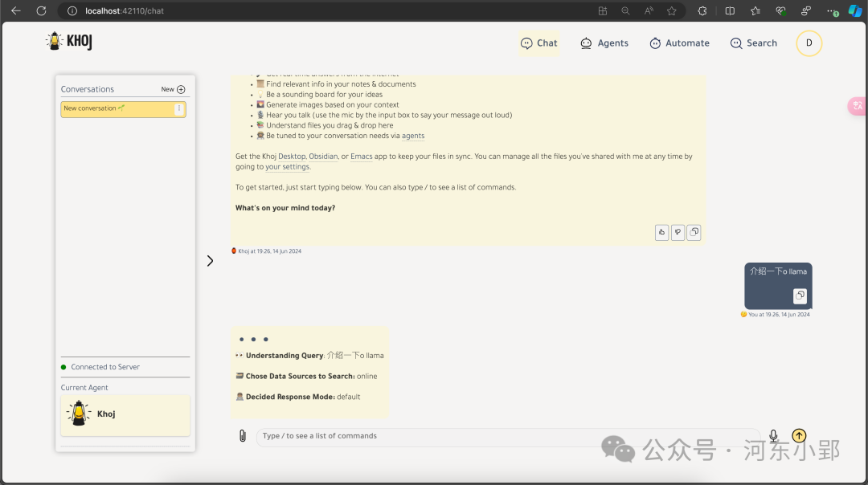Open the Agents page

pos(604,43)
